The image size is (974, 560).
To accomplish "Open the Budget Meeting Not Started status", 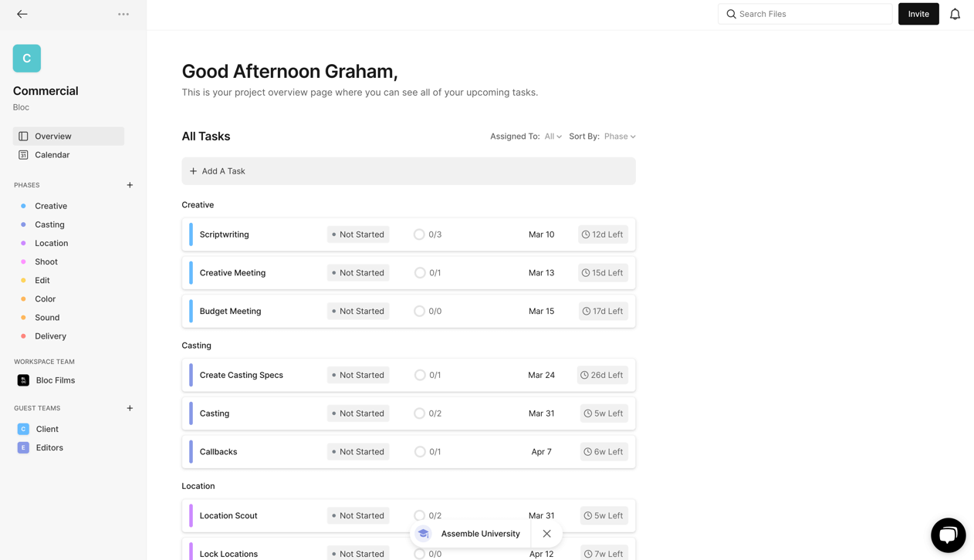I will [358, 312].
